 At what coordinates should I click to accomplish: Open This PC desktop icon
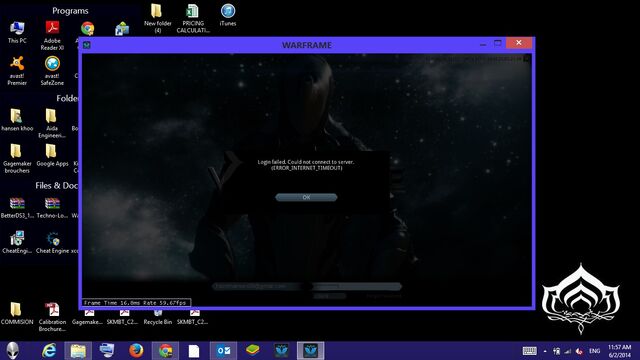click(17, 32)
